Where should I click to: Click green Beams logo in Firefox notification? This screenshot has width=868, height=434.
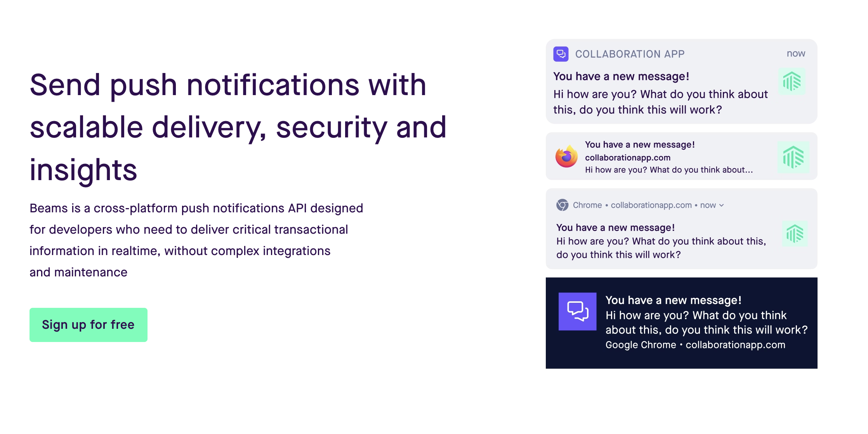(x=793, y=157)
